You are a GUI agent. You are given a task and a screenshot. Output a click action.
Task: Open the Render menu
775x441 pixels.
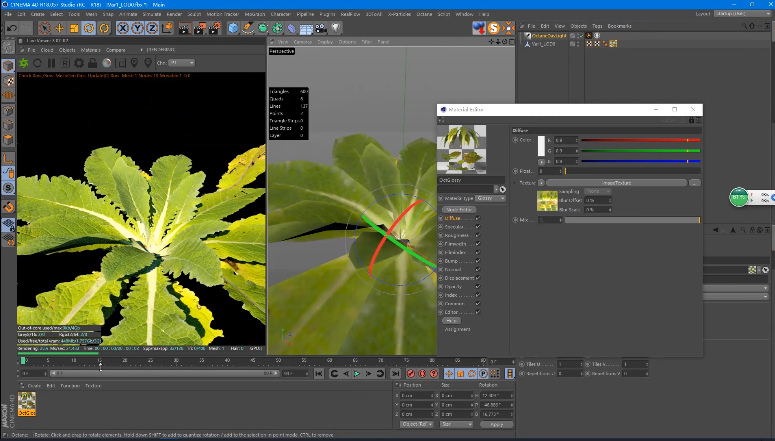point(174,14)
